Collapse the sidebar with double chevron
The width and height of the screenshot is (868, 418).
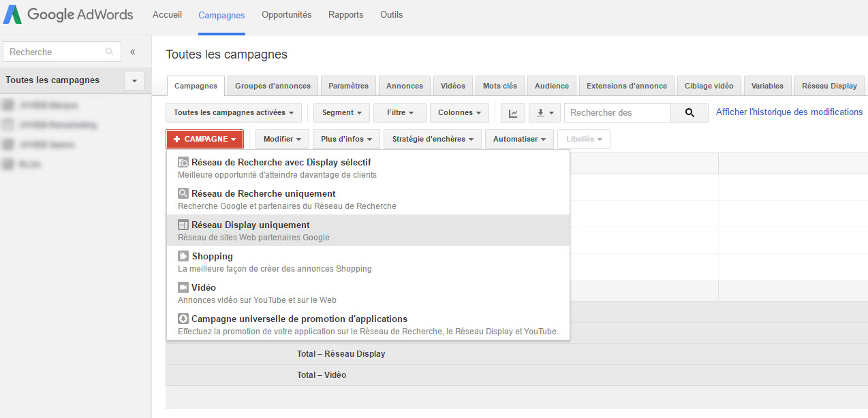point(133,52)
